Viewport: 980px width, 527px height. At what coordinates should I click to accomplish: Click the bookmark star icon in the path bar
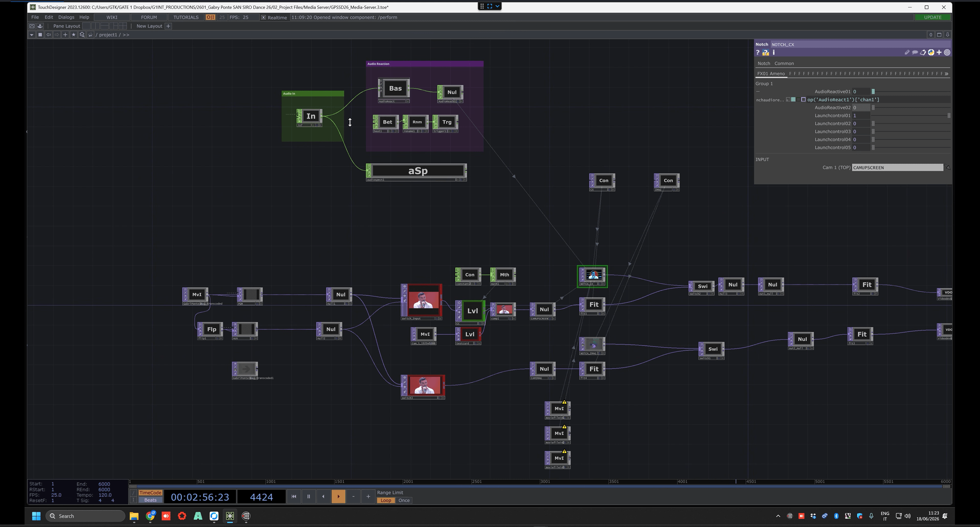coord(74,35)
